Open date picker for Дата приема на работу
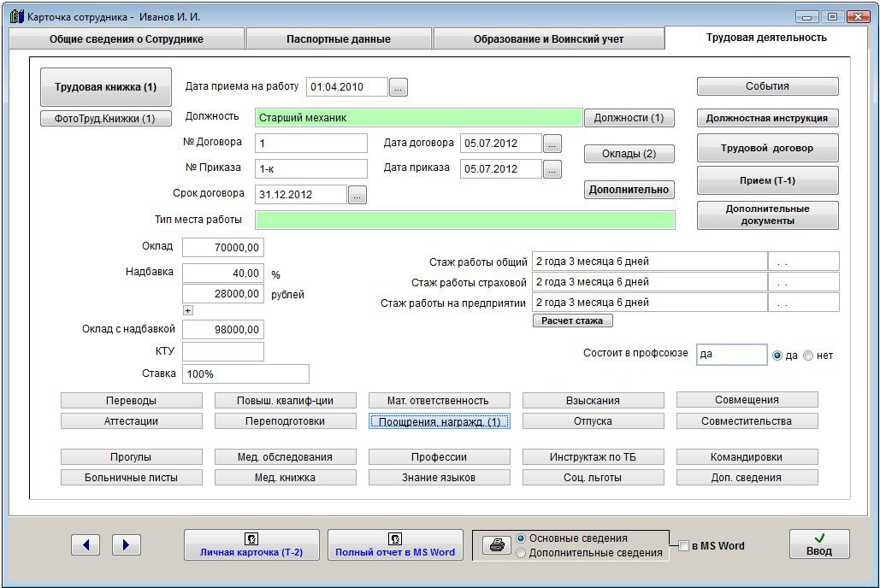 [x=399, y=87]
